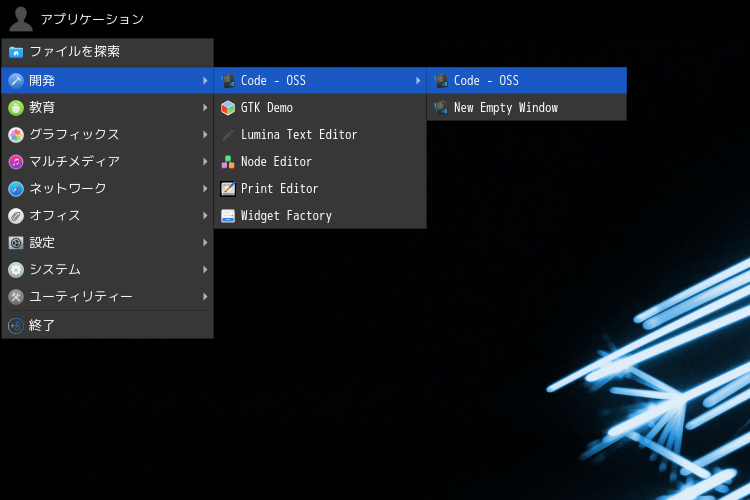Open the ネットワーク category
The height and width of the screenshot is (500, 750).
108,189
